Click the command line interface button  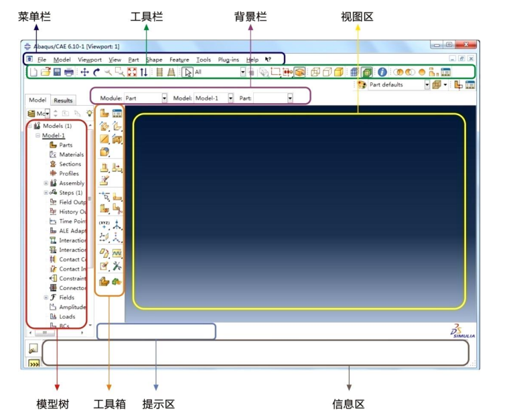coord(33,364)
